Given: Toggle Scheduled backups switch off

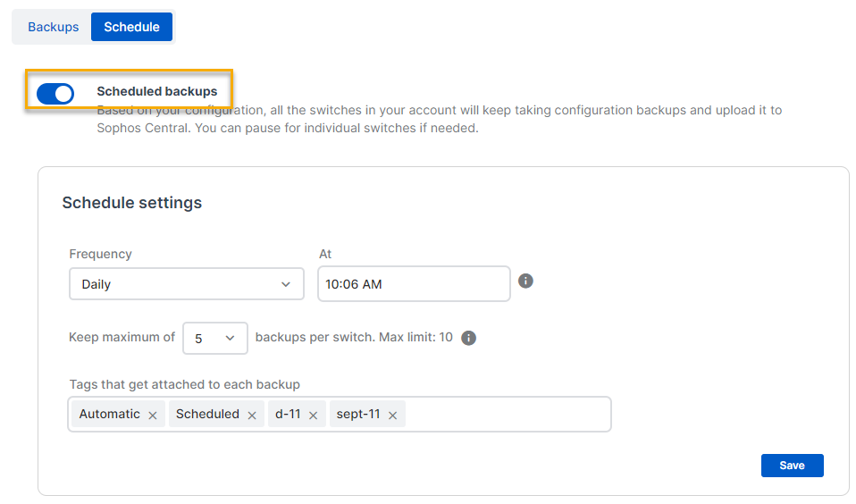Looking at the screenshot, I should point(55,92).
